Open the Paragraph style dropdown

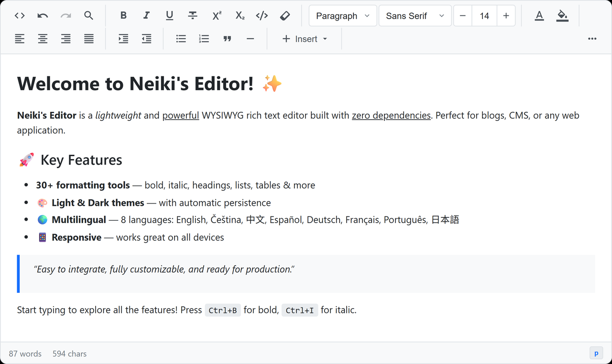click(x=343, y=16)
